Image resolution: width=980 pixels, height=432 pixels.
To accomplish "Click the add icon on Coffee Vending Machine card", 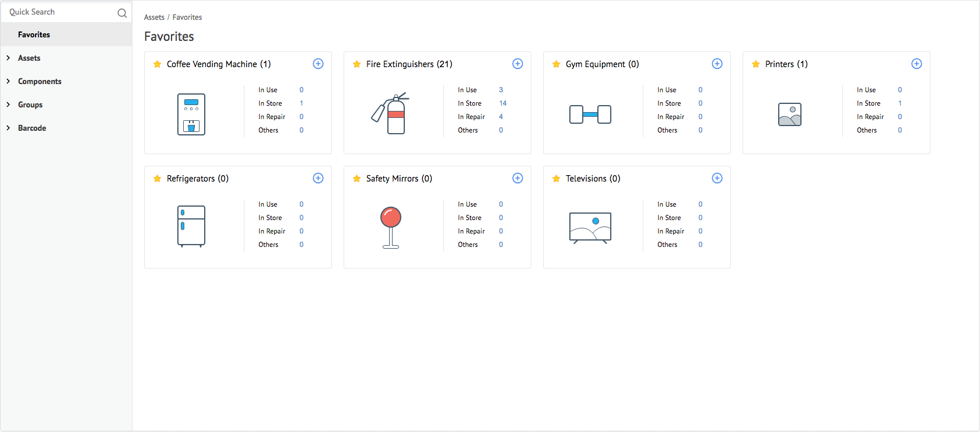I will pyautogui.click(x=318, y=64).
